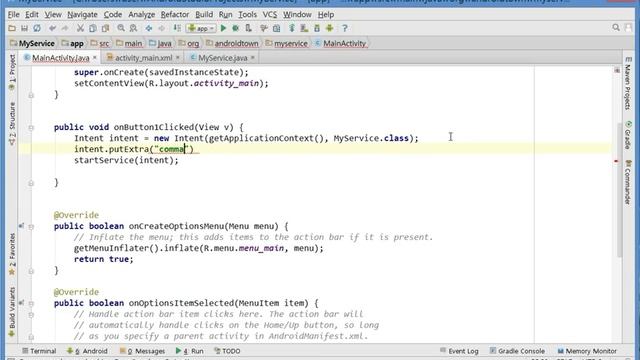640x360 pixels.
Task: Open the Android Device Monitor icon
Action: click(330, 28)
